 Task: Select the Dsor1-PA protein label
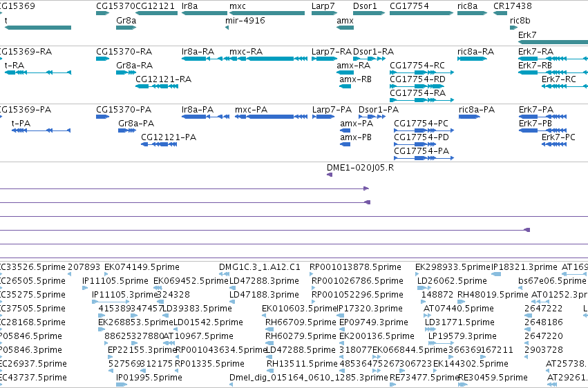[379, 110]
